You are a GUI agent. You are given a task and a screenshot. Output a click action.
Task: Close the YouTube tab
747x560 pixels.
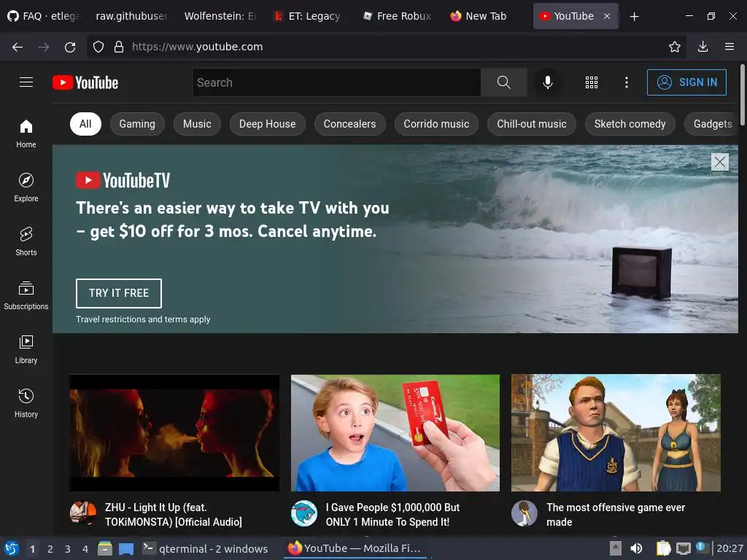(607, 16)
